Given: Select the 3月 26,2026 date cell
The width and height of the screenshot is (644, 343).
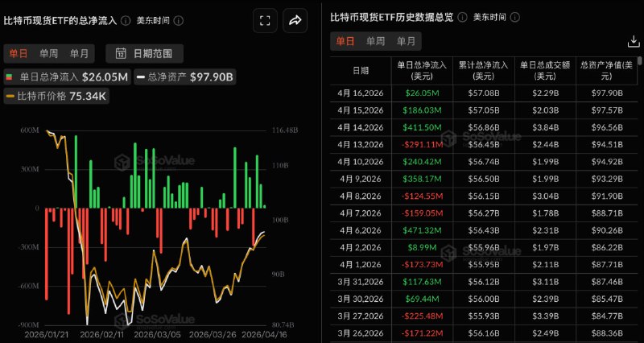Looking at the screenshot, I should [x=361, y=333].
